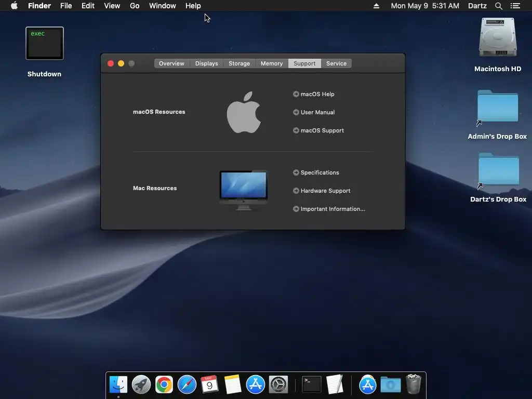The image size is (532, 399).
Task: Open the Important Information link
Action: pyautogui.click(x=332, y=209)
